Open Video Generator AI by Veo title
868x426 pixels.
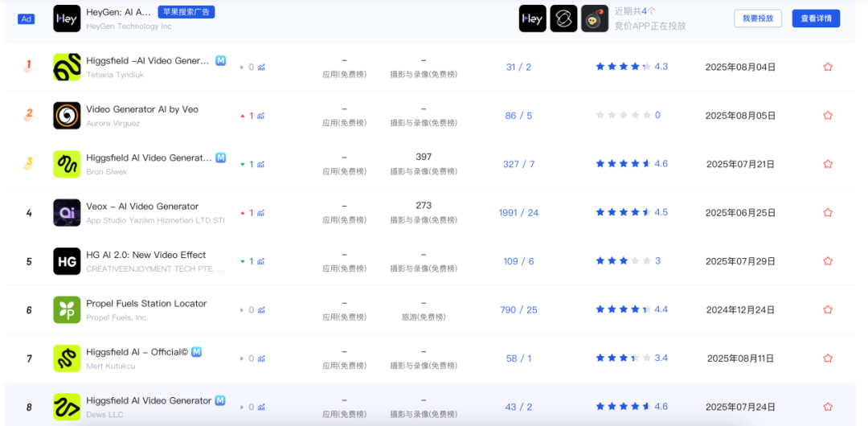[142, 109]
